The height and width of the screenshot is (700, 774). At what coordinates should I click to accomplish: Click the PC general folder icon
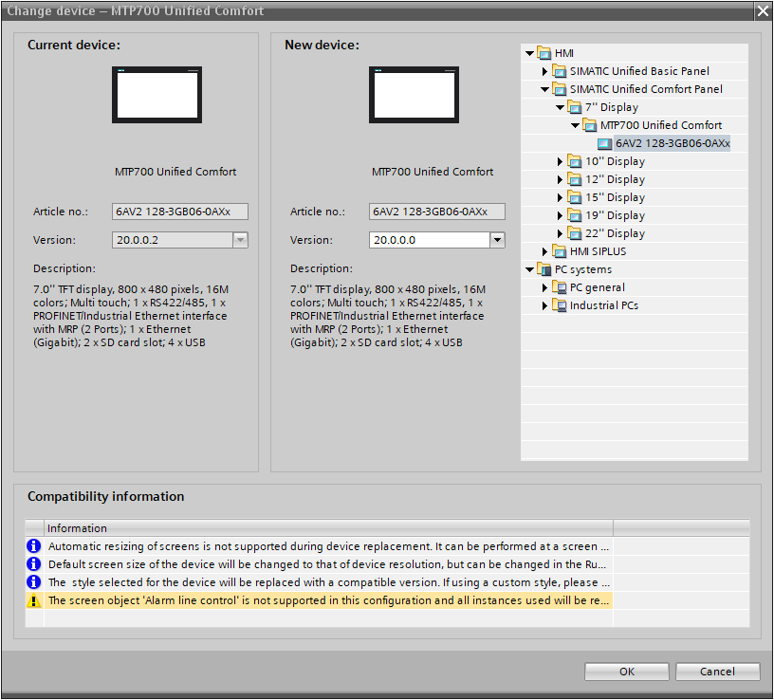559,287
